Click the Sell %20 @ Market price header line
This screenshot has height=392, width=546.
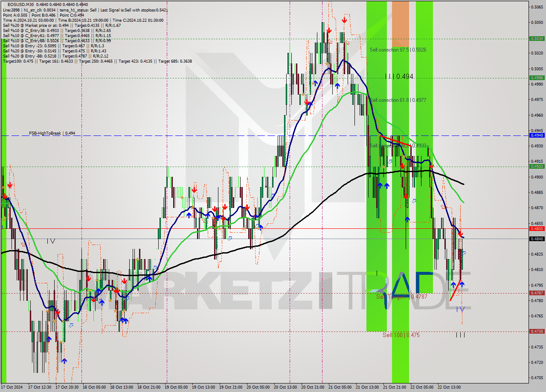[x=61, y=25]
